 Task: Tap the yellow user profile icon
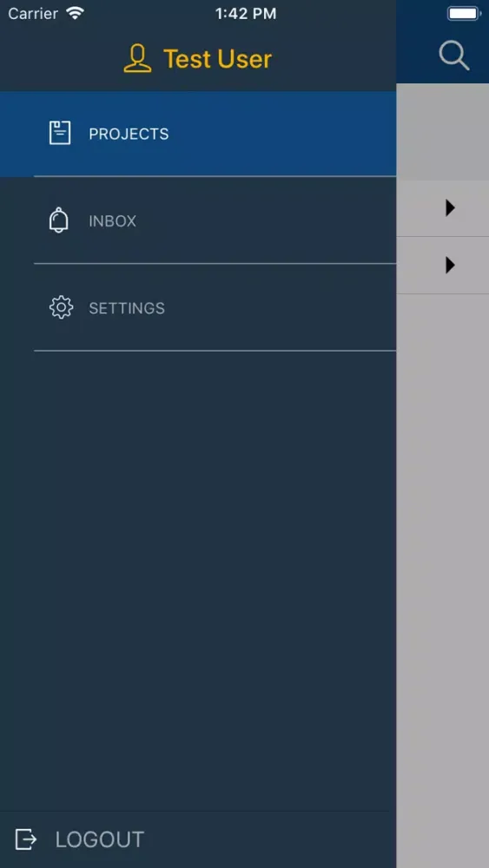[137, 59]
